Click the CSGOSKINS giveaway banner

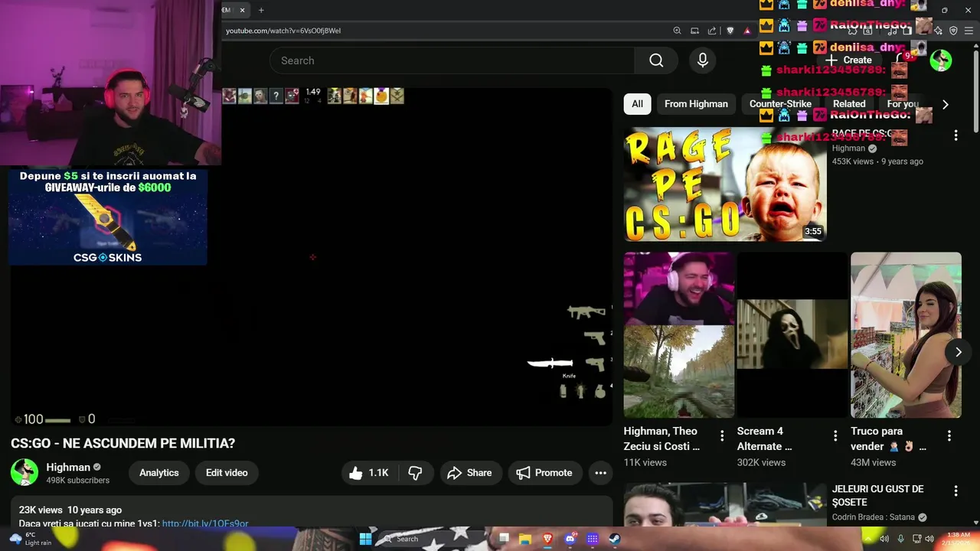pyautogui.click(x=108, y=217)
